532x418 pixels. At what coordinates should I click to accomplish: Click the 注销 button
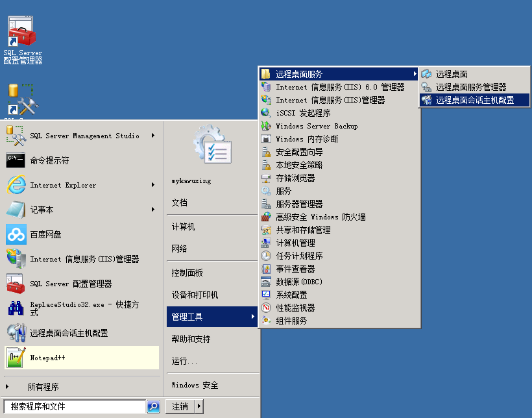click(180, 406)
